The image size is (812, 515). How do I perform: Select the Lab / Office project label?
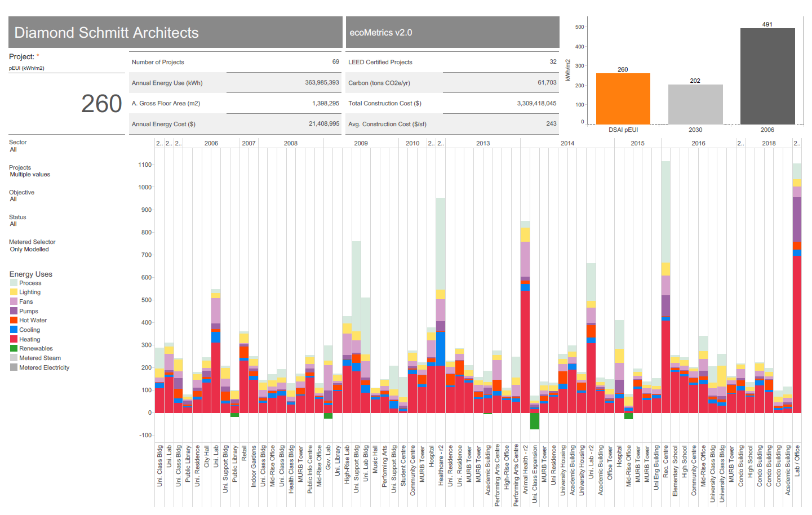(797, 461)
